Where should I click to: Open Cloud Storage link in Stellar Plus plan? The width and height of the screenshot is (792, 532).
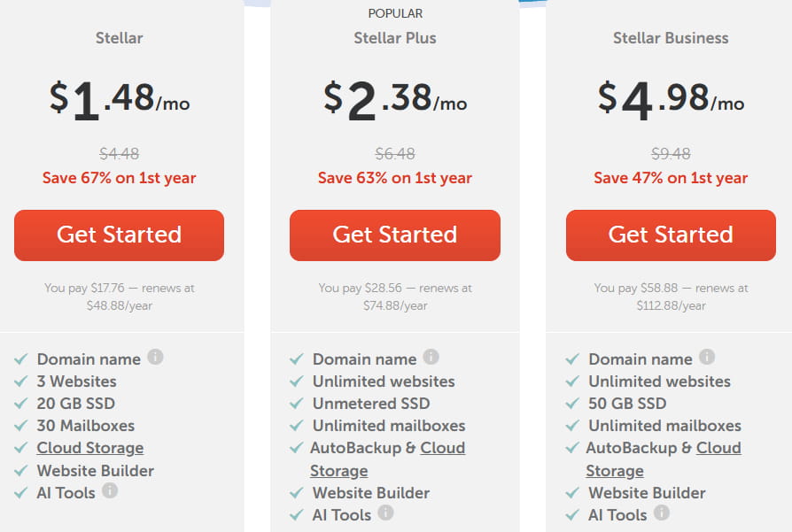click(x=442, y=448)
